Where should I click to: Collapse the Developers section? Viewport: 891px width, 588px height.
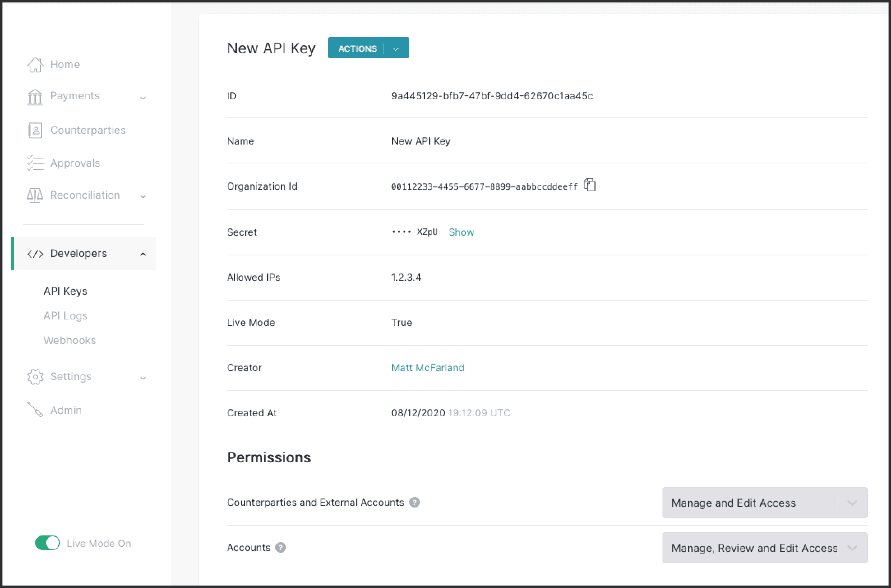[143, 254]
